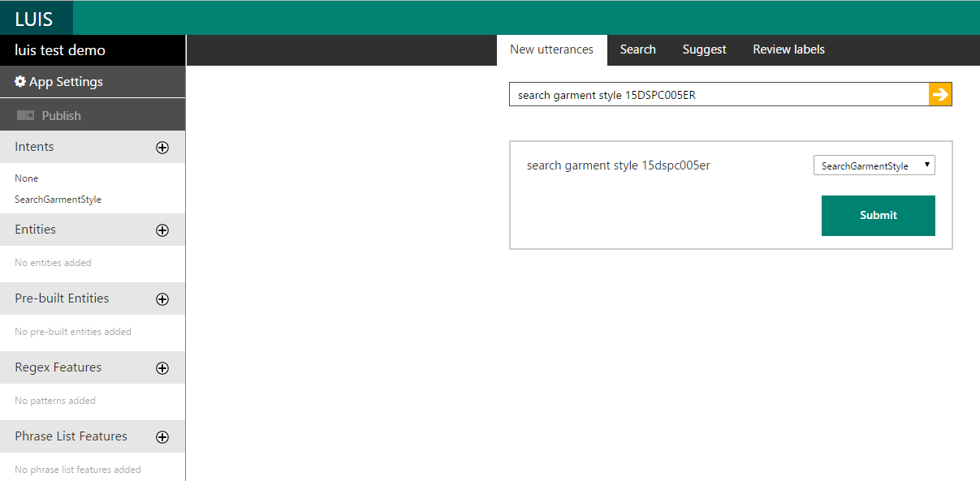Viewport: 980px width, 481px height.
Task: Click the 'luis test demo' app name
Action: click(60, 50)
